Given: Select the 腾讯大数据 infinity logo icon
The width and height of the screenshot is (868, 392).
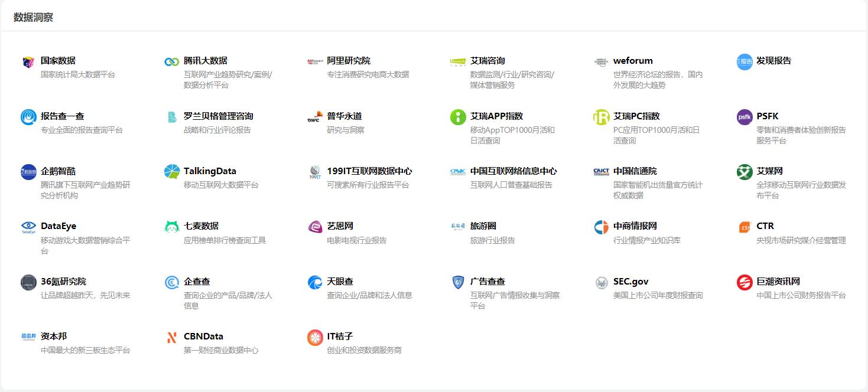Looking at the screenshot, I should pyautogui.click(x=171, y=60).
